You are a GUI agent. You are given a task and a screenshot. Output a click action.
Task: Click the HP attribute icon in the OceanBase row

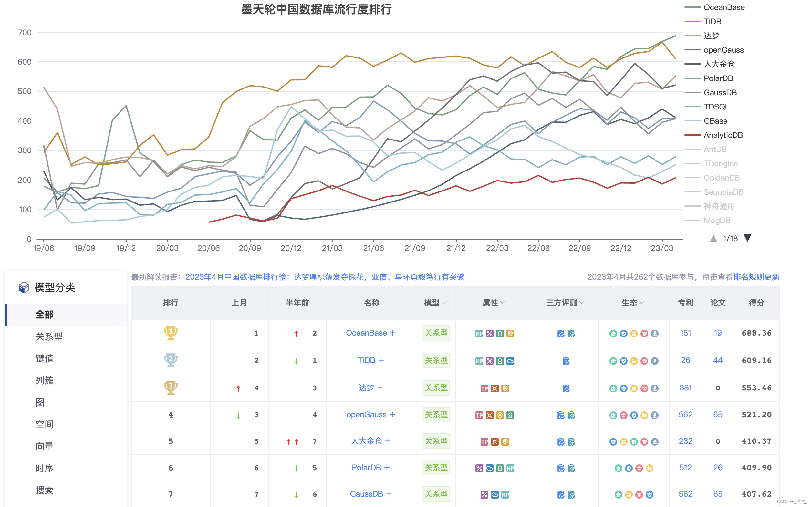[479, 334]
